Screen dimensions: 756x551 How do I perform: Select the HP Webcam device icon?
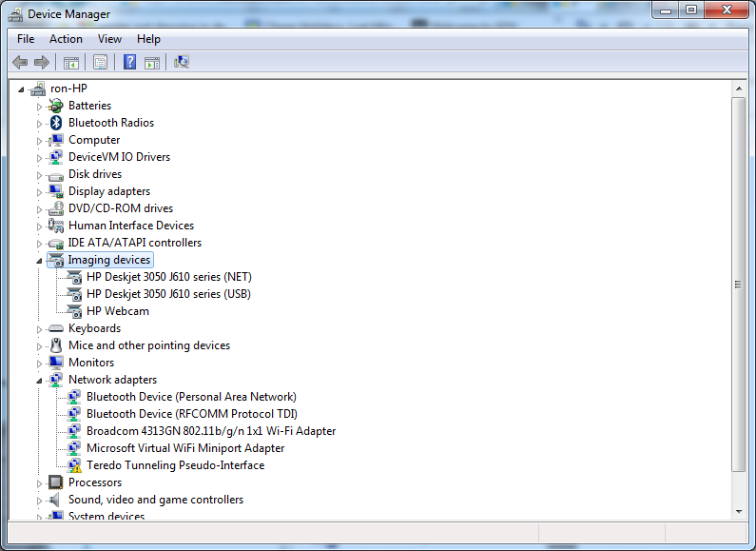pos(74,312)
